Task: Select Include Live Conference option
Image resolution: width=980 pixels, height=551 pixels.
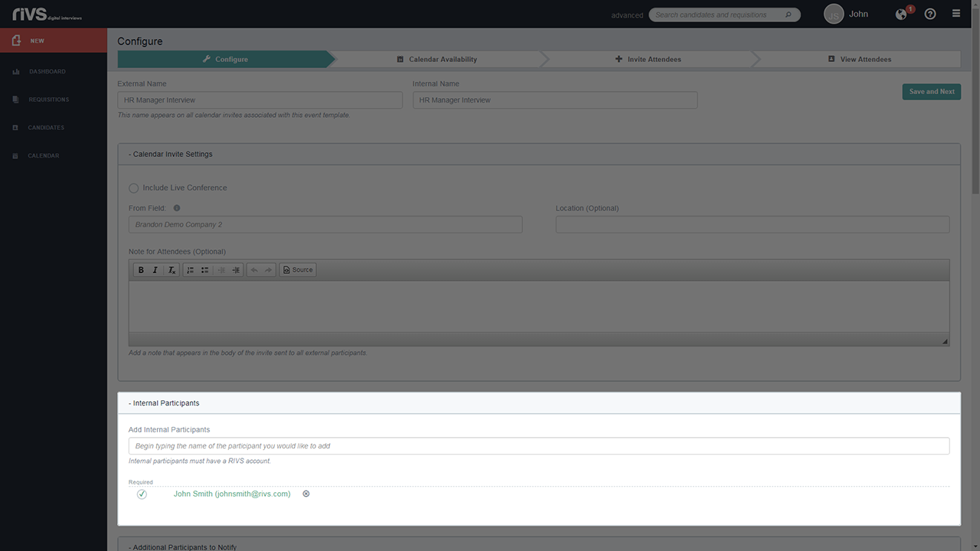Action: tap(134, 187)
